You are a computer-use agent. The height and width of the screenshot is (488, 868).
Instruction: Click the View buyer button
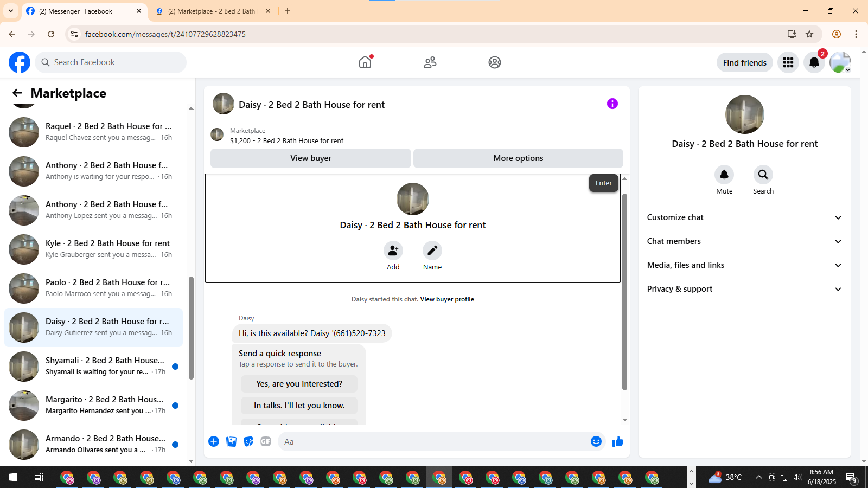tap(311, 158)
